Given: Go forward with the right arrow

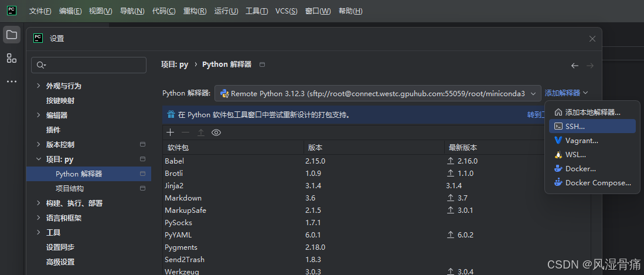Looking at the screenshot, I should (x=590, y=66).
